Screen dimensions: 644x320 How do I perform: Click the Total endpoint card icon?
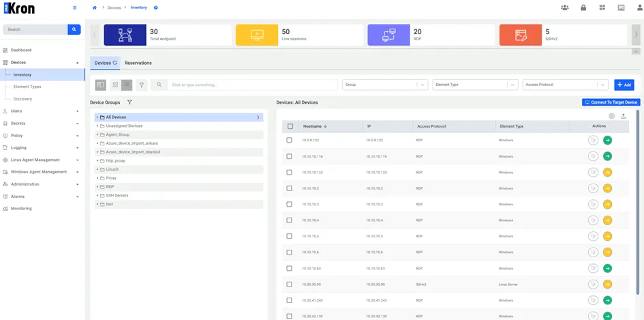point(125,35)
